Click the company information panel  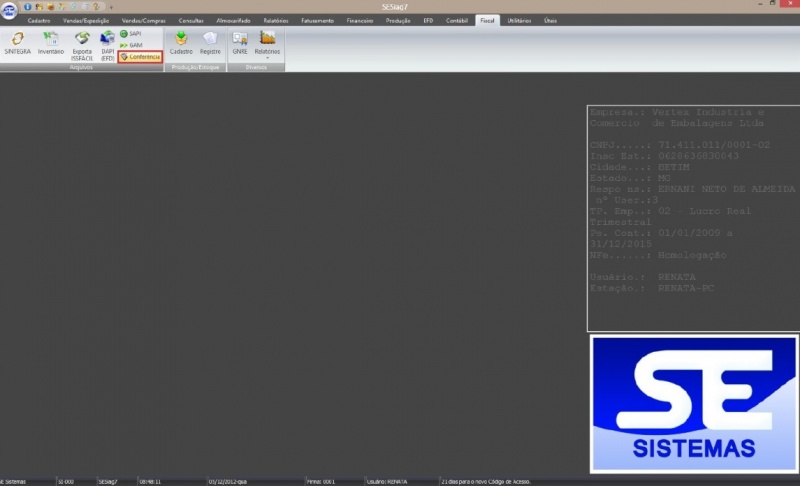[692, 218]
